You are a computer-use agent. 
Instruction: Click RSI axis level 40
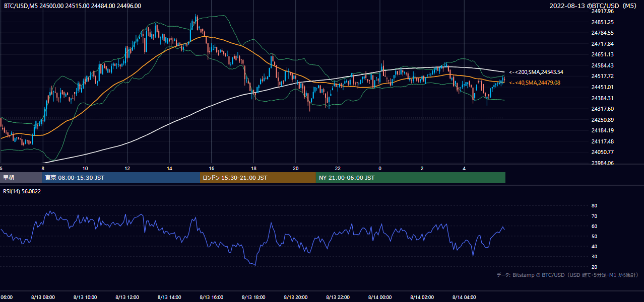coord(594,246)
